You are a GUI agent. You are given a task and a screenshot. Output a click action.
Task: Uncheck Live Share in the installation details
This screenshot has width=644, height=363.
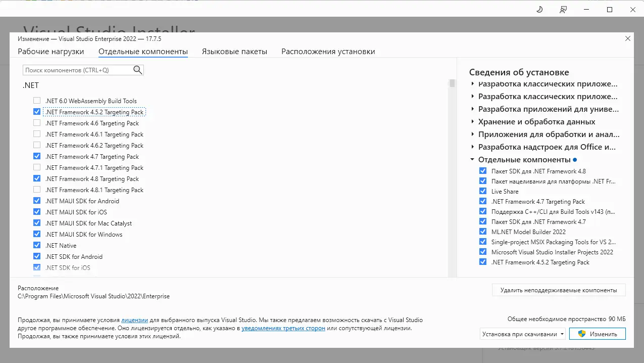click(483, 191)
